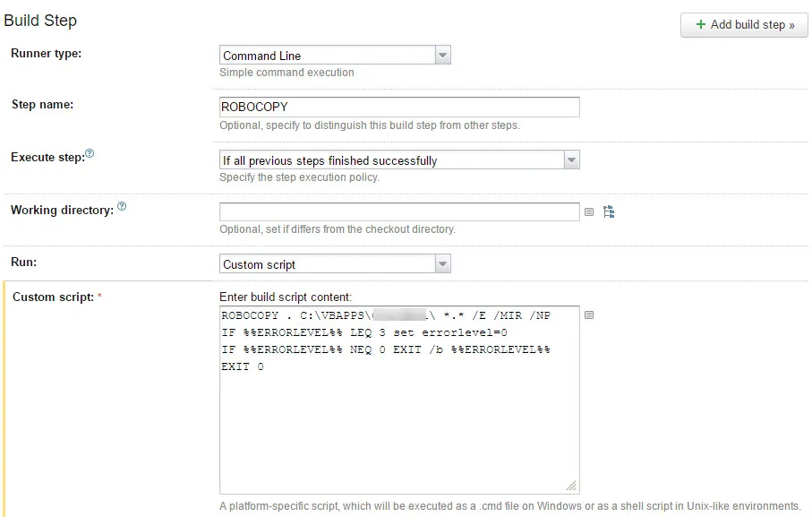Click parameter reference icon beside Working directory field

[589, 211]
